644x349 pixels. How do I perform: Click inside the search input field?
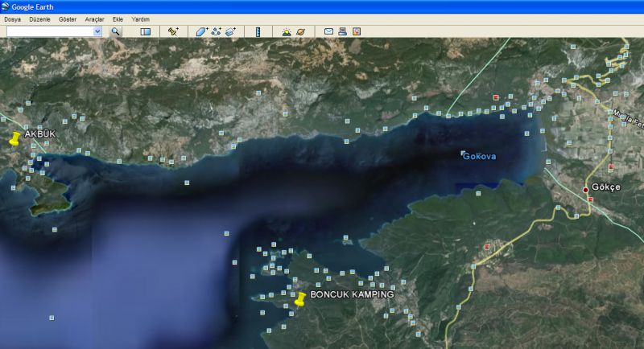coord(50,31)
